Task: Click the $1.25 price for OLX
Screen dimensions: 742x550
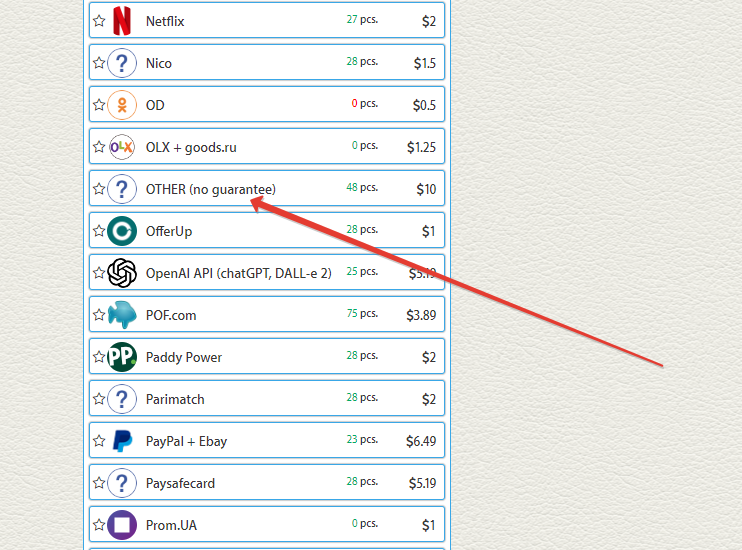Action: pos(421,147)
